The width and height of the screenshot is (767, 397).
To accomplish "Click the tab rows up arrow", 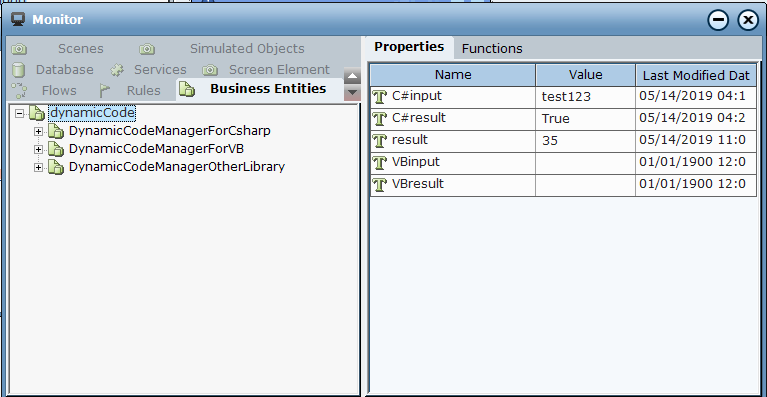I will coord(352,76).
